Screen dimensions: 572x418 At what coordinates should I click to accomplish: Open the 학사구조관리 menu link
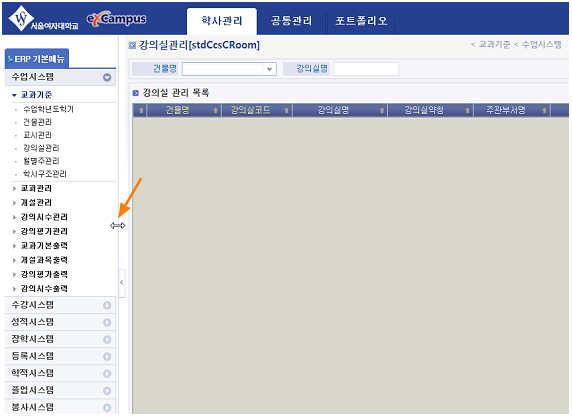[45, 174]
